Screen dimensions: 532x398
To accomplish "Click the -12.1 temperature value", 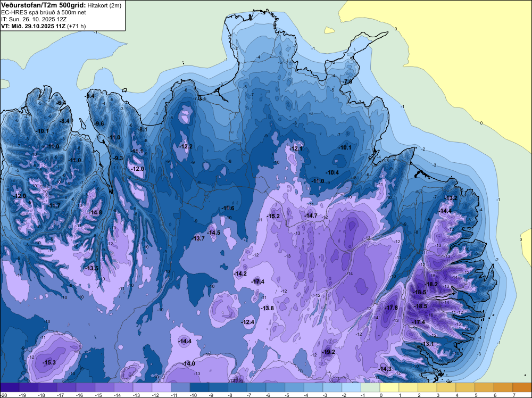I will click(x=296, y=148).
